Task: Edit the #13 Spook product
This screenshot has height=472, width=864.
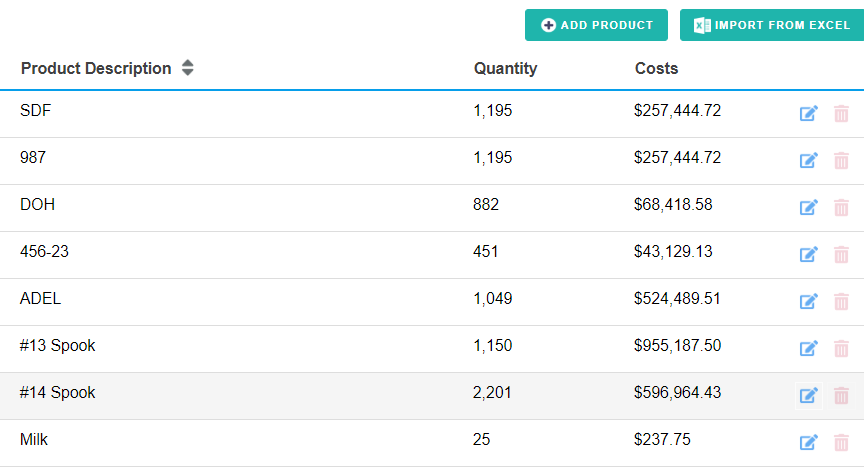Action: [x=808, y=349]
